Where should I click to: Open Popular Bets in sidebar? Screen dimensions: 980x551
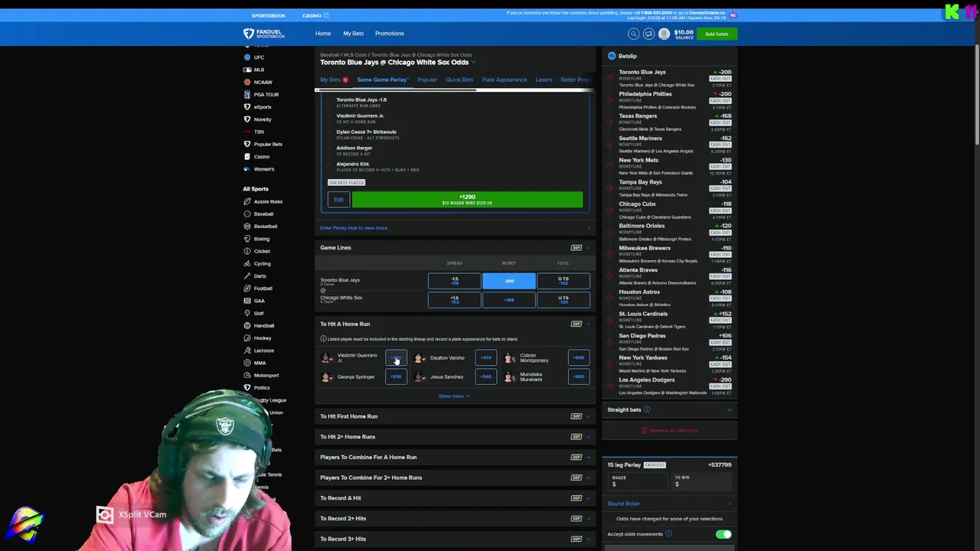(x=267, y=144)
